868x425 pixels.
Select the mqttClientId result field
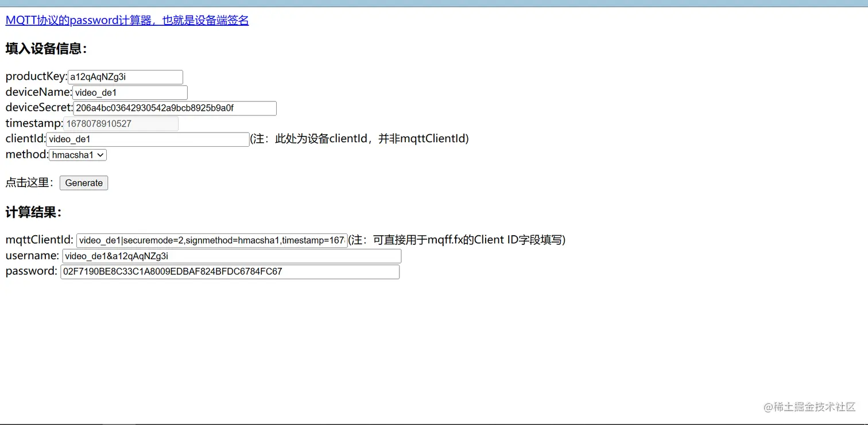(212, 240)
